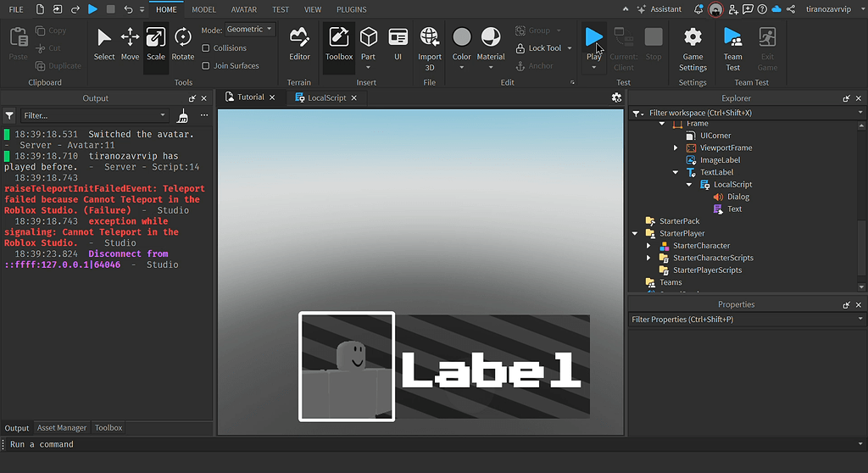This screenshot has width=868, height=473.
Task: Switch to the AVATAR ribbon tab
Action: click(x=244, y=9)
